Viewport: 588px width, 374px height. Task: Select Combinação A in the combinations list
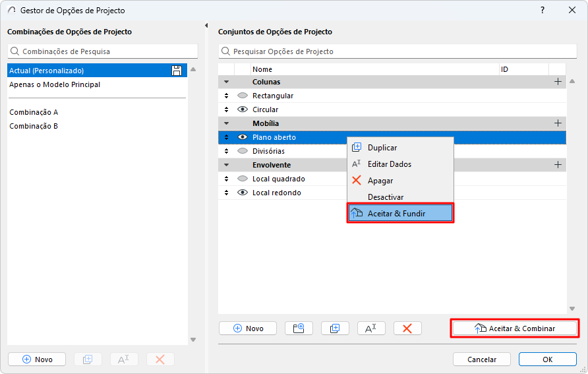[x=34, y=112]
